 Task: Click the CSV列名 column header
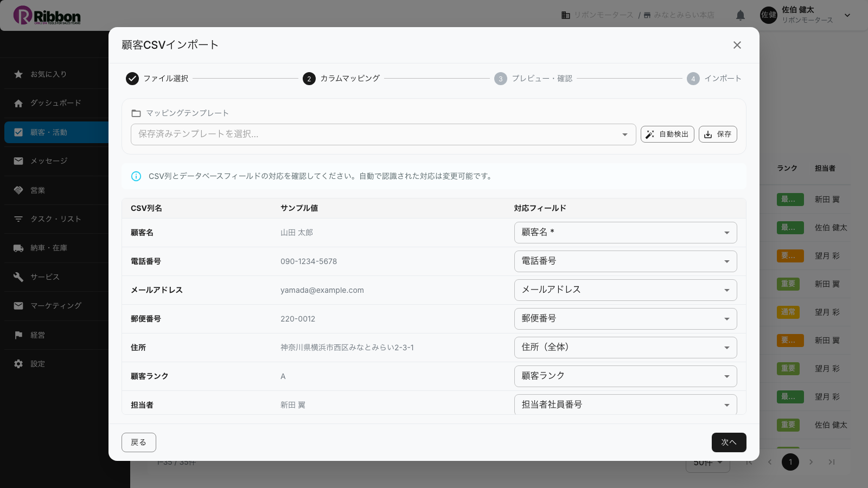[146, 208]
